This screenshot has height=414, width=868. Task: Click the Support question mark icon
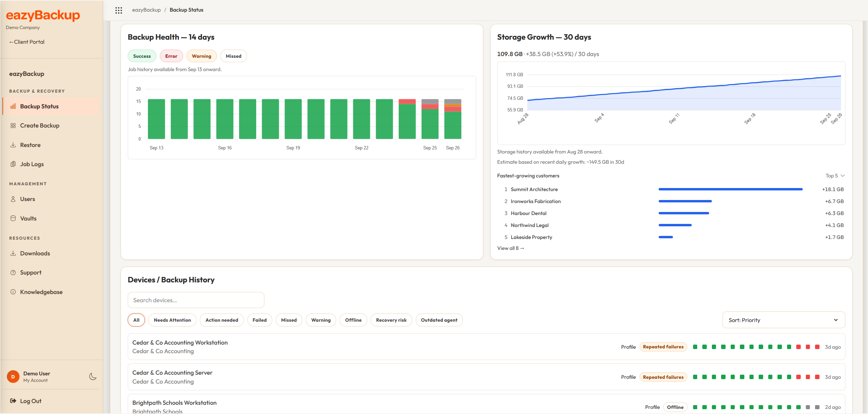[13, 272]
